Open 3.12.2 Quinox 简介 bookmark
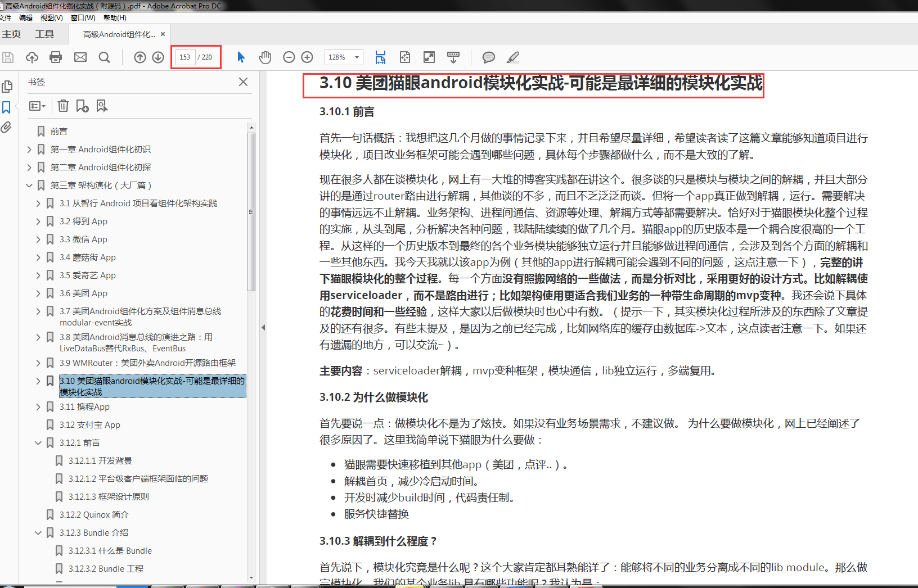This screenshot has height=588, width=918. click(x=94, y=515)
